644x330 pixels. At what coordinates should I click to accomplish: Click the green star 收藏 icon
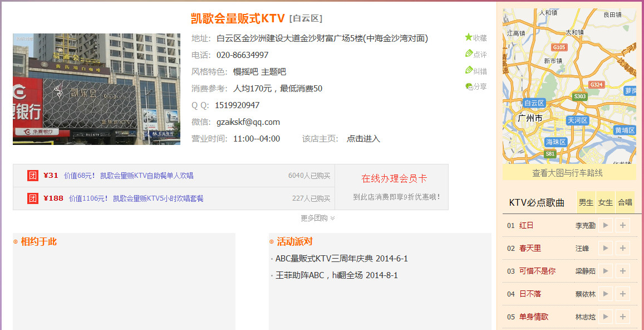coord(469,37)
